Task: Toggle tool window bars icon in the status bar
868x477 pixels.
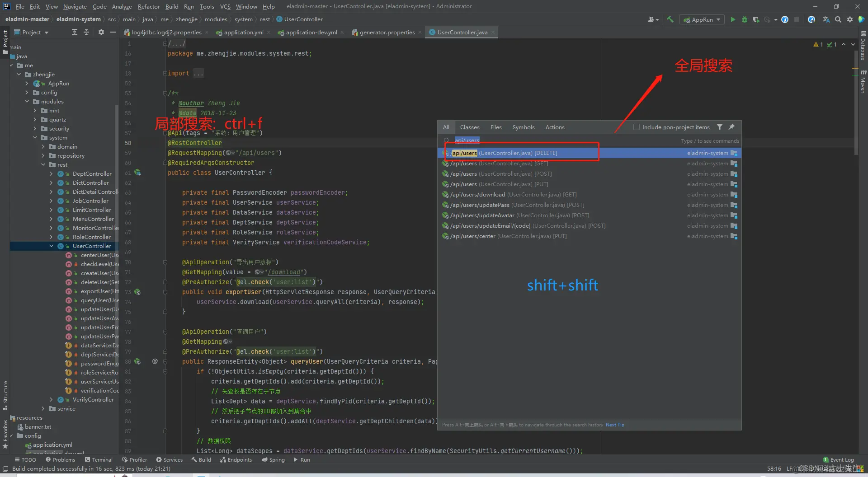Action: point(5,469)
